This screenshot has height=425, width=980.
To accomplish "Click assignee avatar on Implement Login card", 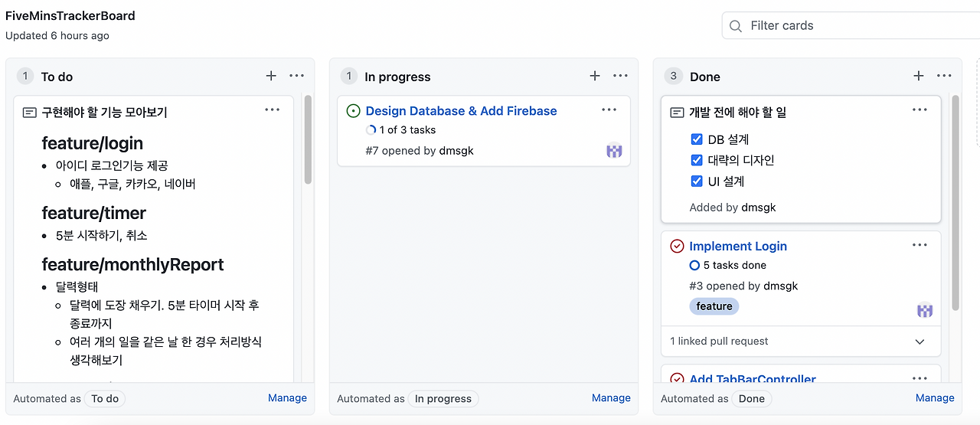I will click(925, 311).
